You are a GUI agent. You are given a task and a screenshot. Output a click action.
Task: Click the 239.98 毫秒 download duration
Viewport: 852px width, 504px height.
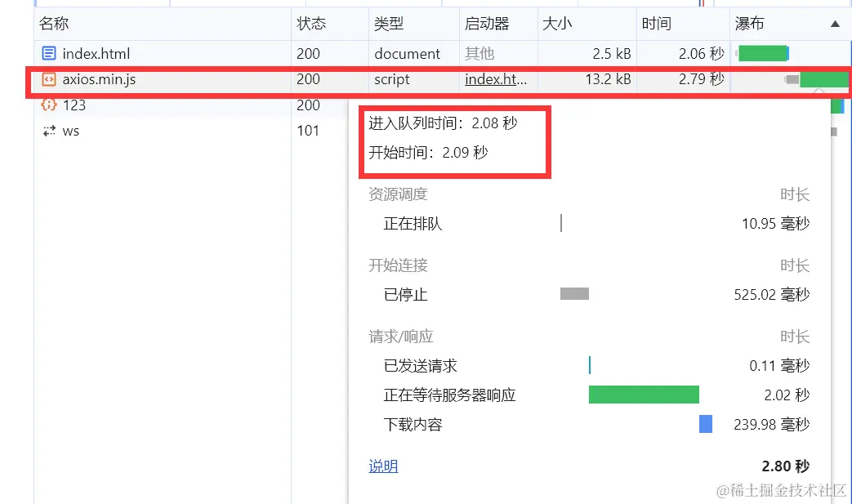click(772, 424)
